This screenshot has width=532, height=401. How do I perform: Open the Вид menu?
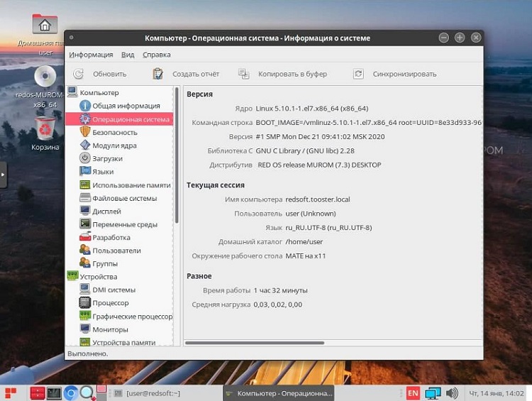128,55
